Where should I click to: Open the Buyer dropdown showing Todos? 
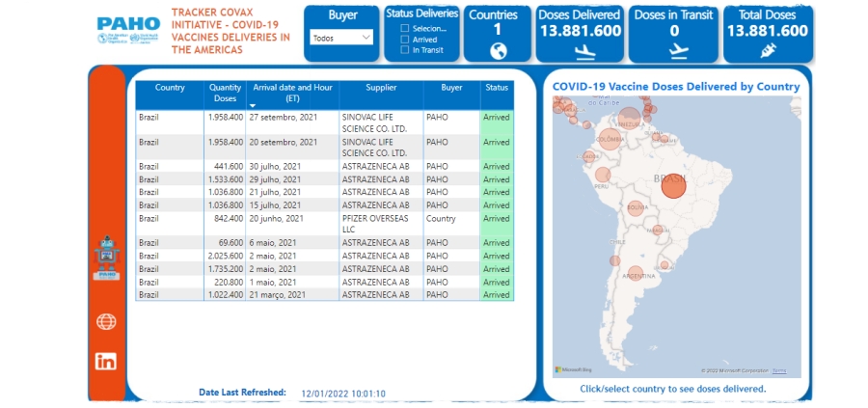coord(341,38)
